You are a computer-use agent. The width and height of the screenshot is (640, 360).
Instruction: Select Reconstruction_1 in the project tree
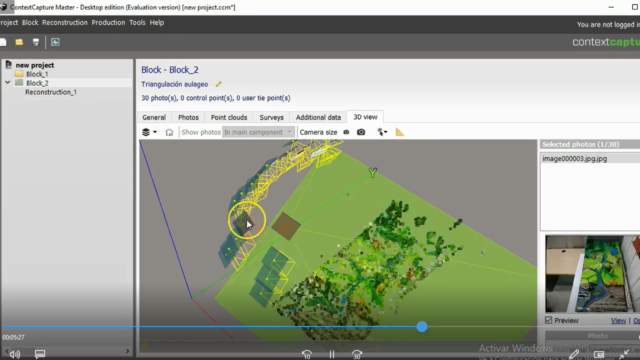tap(51, 92)
